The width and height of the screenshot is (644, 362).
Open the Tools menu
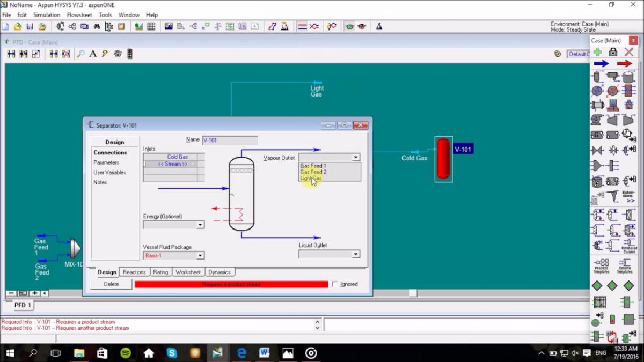105,15
